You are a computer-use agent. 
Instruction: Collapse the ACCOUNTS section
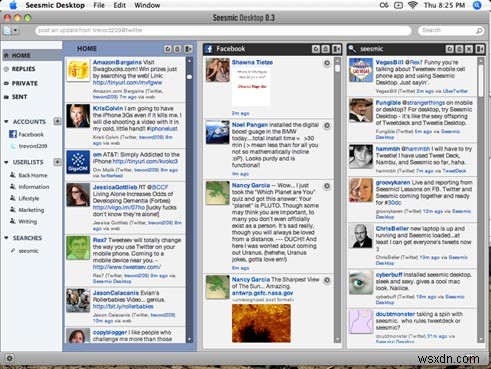tap(6, 122)
